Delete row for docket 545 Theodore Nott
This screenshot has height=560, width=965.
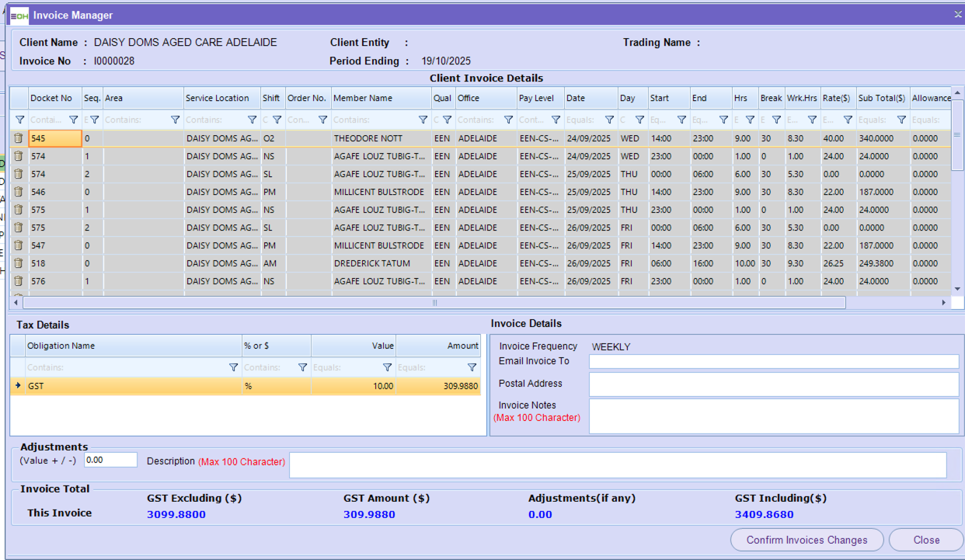pos(19,138)
